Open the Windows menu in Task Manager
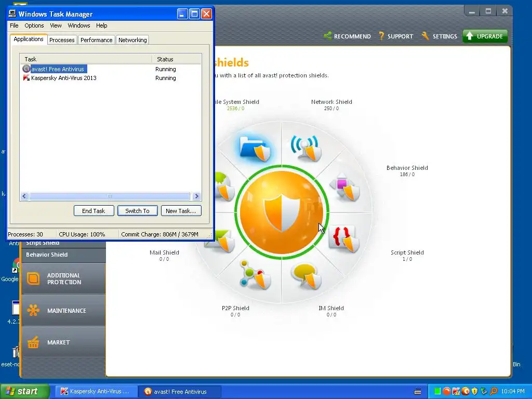This screenshot has height=399, width=532. pyautogui.click(x=79, y=25)
